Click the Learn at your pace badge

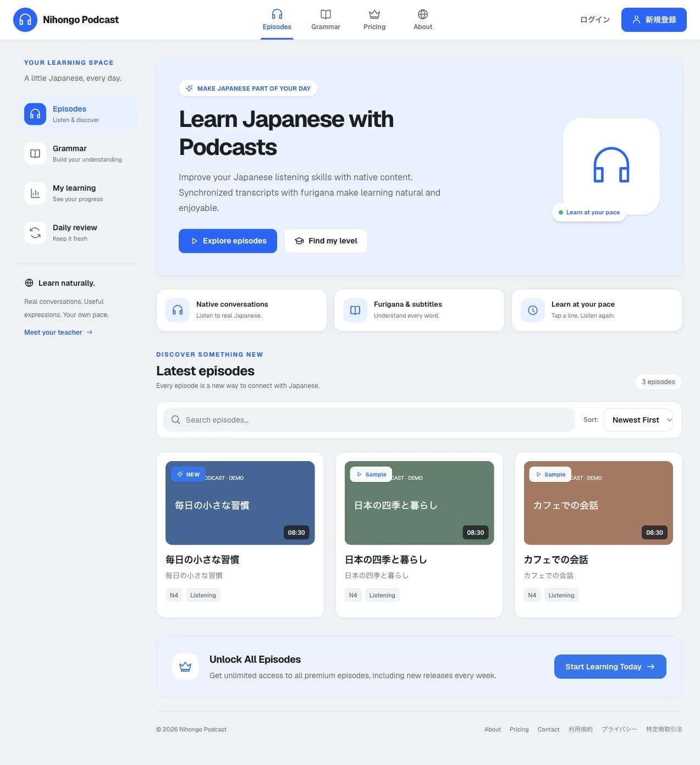tap(589, 212)
